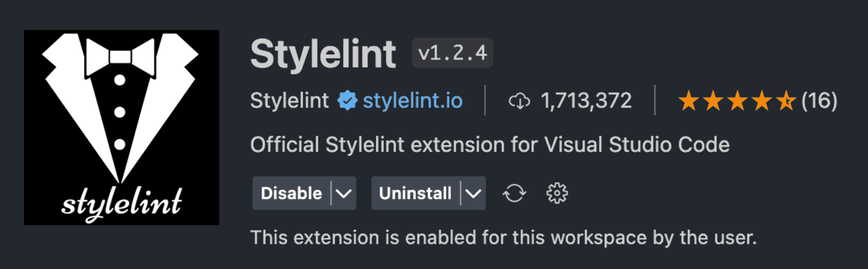Click the first orange rating star
This screenshot has height=269, width=868.
[x=688, y=100]
